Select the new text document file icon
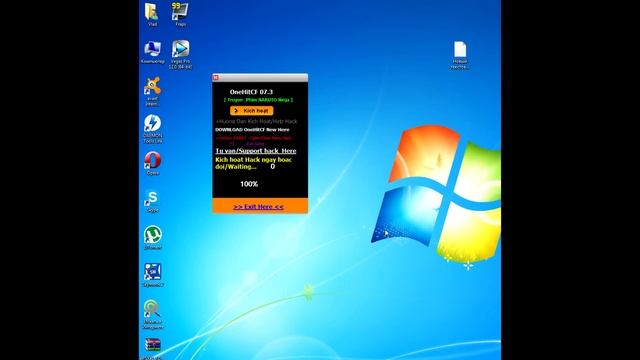Screen dimensions: 640x360 click(x=460, y=55)
